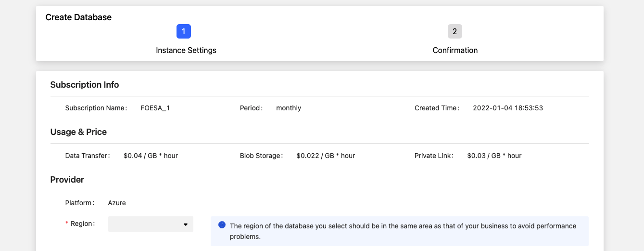Screen dimensions: 644x251
Task: Click the Blob Storage price $0.022 value
Action: pyautogui.click(x=326, y=156)
